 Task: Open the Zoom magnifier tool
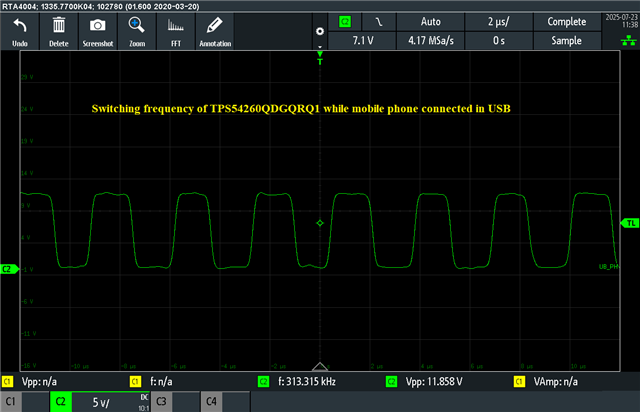(x=137, y=32)
